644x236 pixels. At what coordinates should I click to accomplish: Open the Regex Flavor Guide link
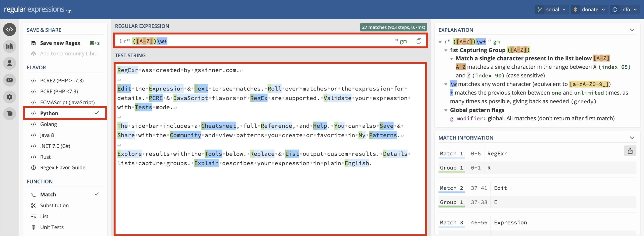click(63, 167)
